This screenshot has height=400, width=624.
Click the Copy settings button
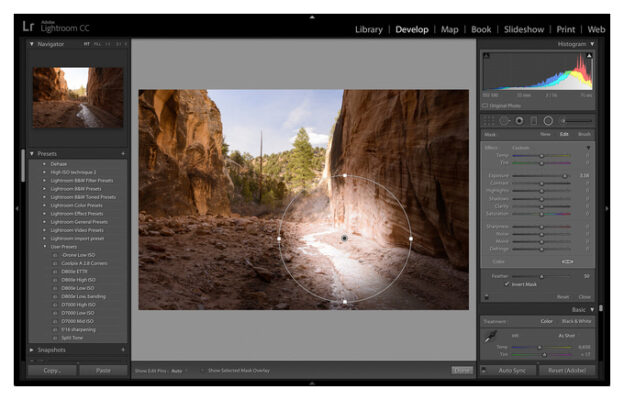coord(52,371)
